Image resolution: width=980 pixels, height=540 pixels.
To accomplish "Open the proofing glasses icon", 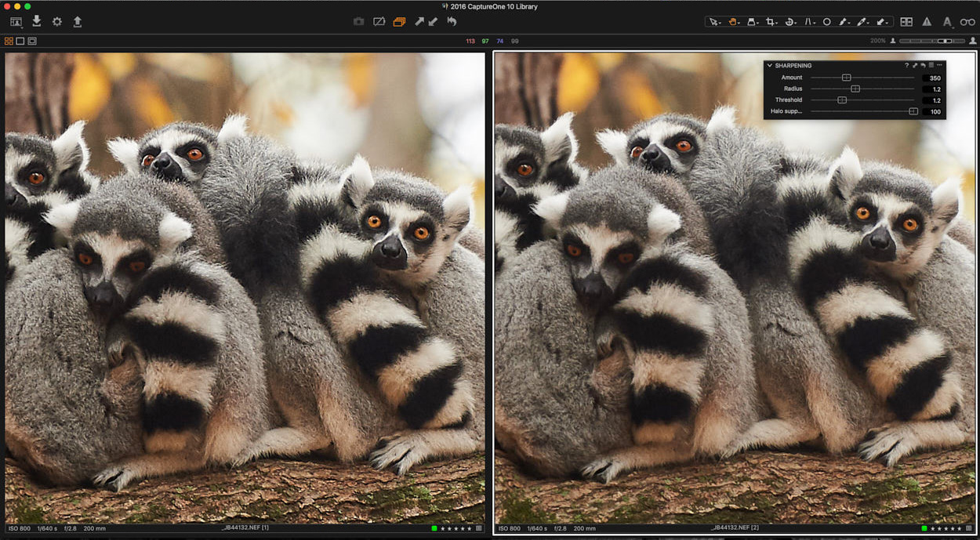I will click(967, 22).
